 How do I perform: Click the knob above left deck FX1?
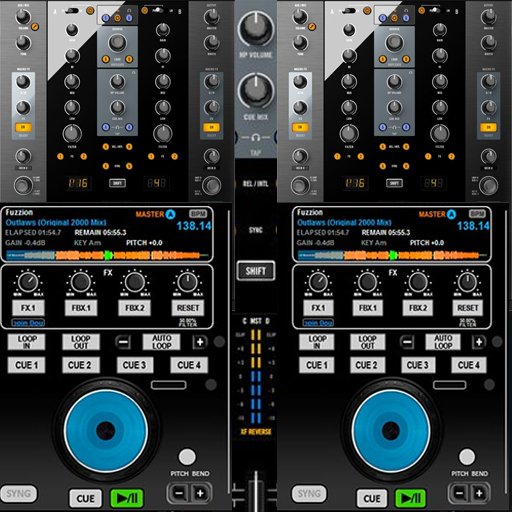pyautogui.click(x=28, y=282)
